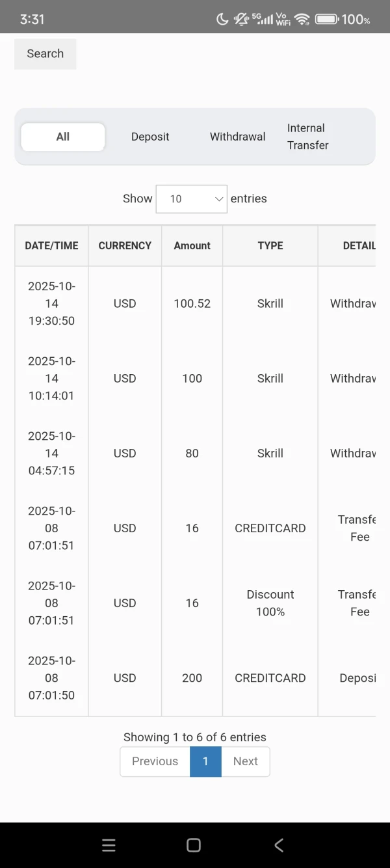Tap the Android back navigation icon
Viewport: 390px width, 868px height.
pos(279,845)
